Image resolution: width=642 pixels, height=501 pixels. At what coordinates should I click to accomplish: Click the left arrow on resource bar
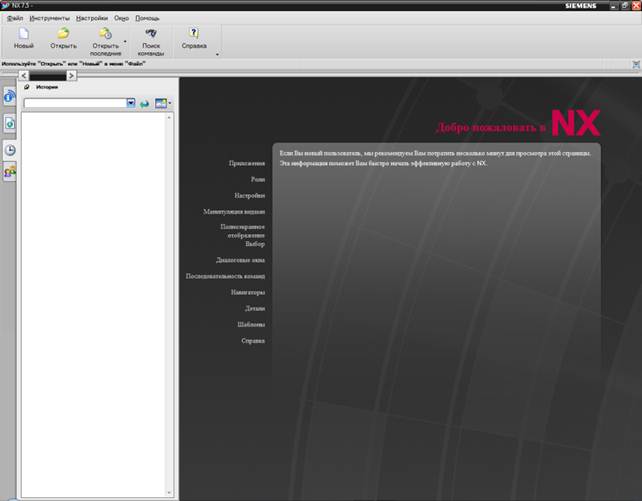click(24, 75)
